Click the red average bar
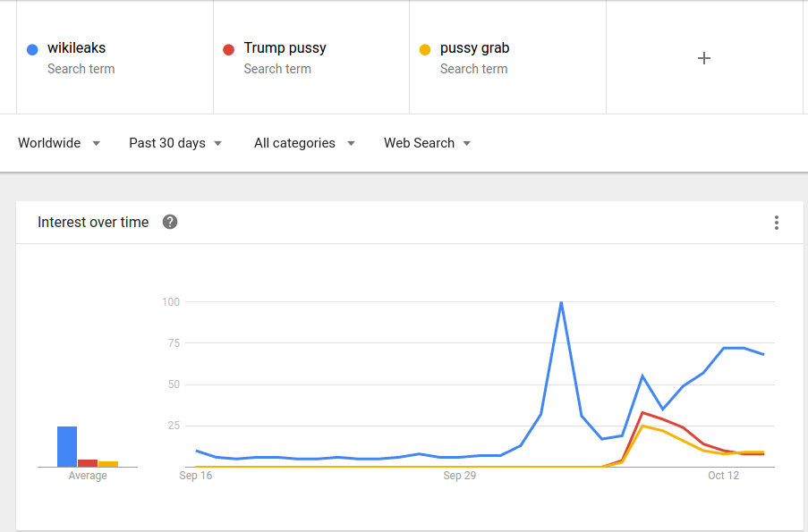Screen dimensions: 808x532 88,463
